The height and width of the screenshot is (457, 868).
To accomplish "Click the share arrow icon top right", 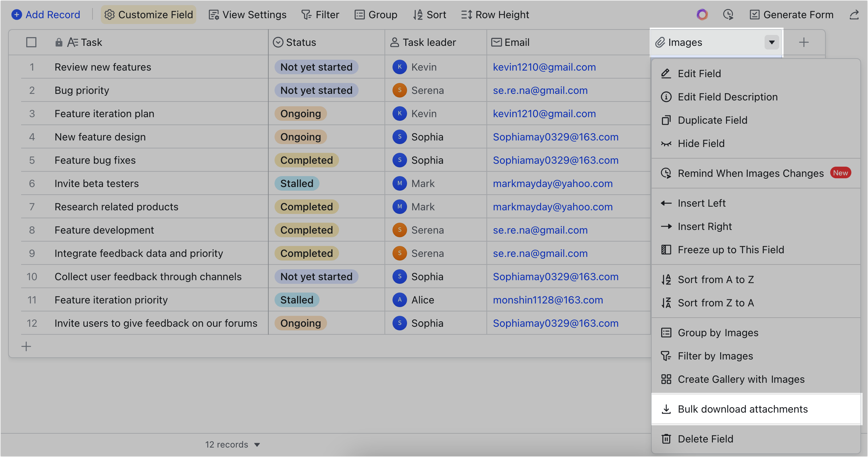I will click(x=855, y=15).
